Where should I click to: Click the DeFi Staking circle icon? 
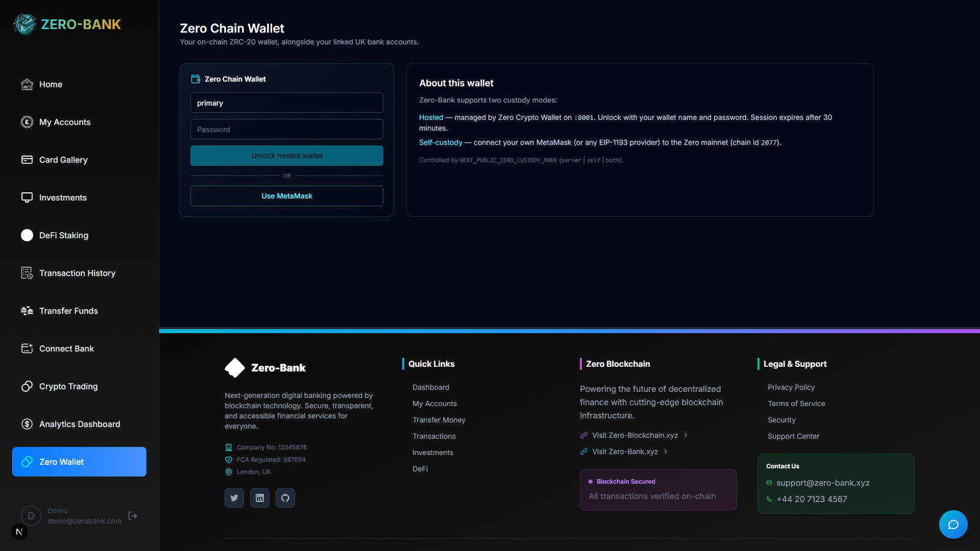(27, 235)
